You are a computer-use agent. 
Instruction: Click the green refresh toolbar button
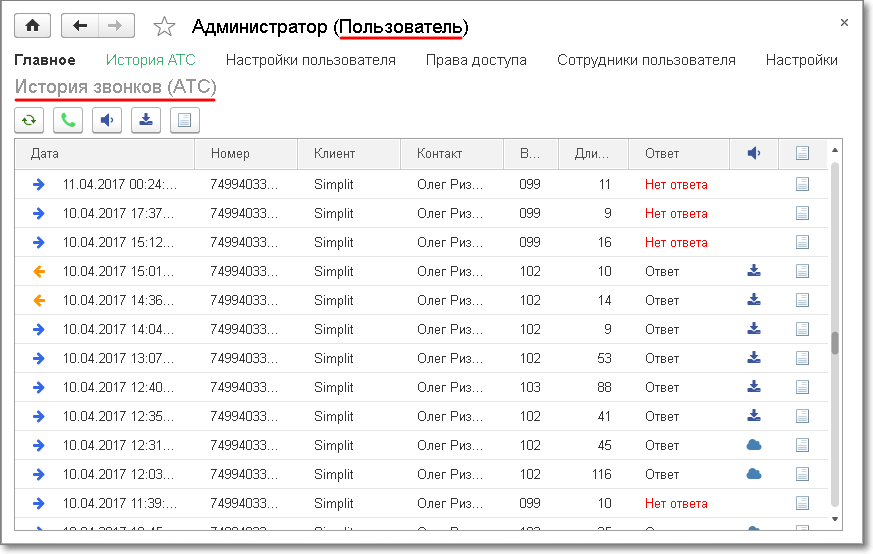pos(30,121)
